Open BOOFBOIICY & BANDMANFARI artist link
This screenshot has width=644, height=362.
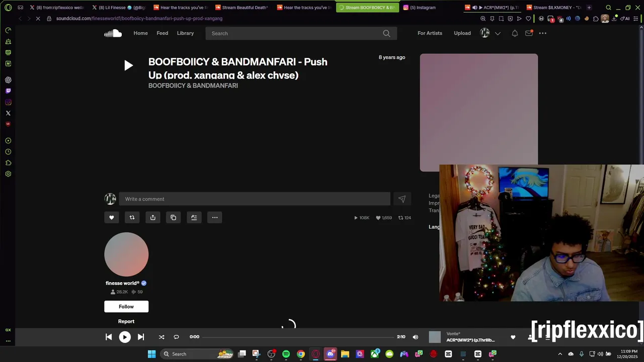pos(193,85)
